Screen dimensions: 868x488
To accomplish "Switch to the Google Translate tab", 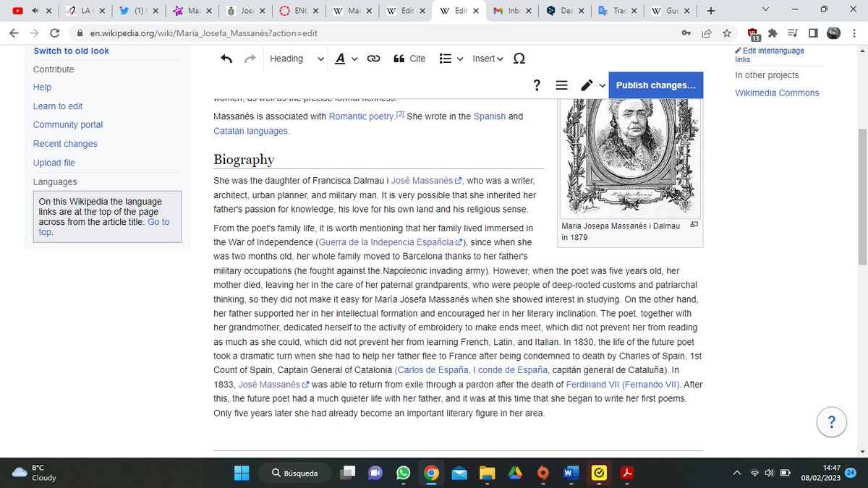I will click(617, 11).
